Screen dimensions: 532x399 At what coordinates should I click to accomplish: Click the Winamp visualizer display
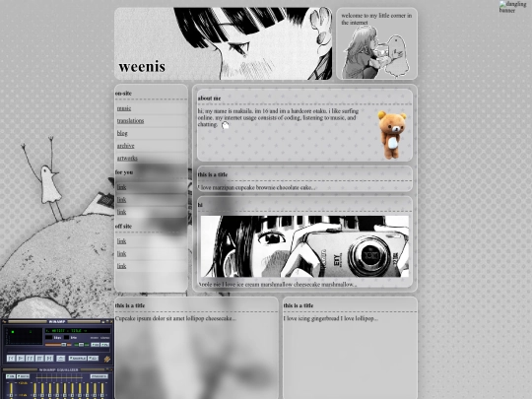point(24,336)
